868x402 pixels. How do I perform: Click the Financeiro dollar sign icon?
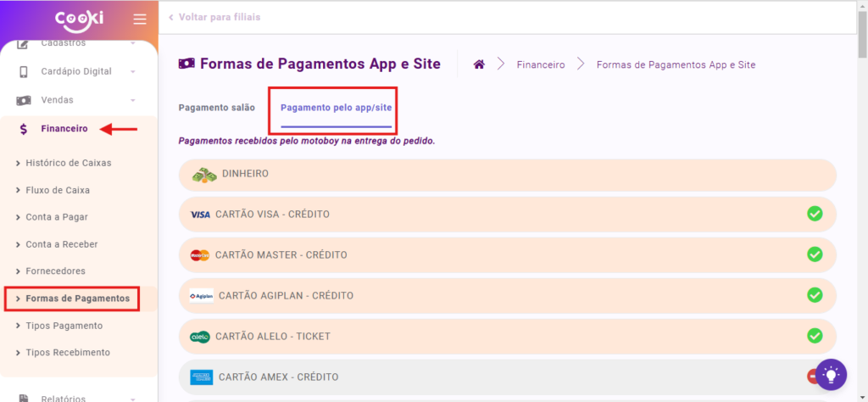click(x=25, y=129)
